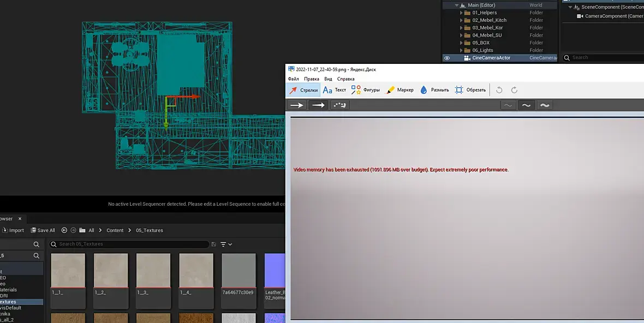The height and width of the screenshot is (323, 644).
Task: Go back in Content Browser history
Action: coord(64,230)
